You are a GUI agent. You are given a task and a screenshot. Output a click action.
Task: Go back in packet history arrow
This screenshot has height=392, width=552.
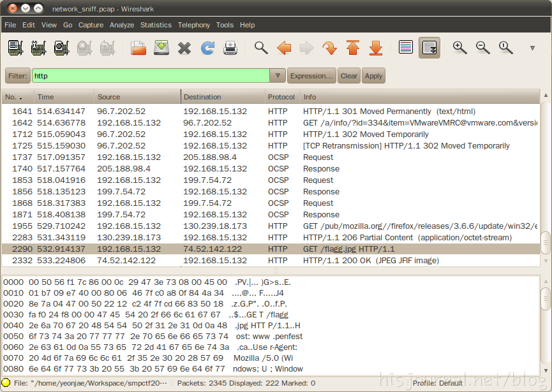tap(284, 48)
